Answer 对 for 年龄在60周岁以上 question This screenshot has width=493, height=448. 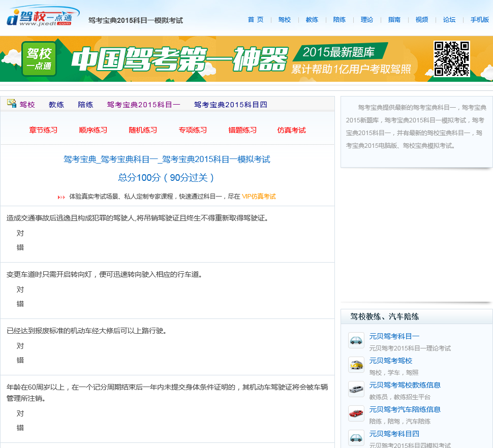(20, 413)
